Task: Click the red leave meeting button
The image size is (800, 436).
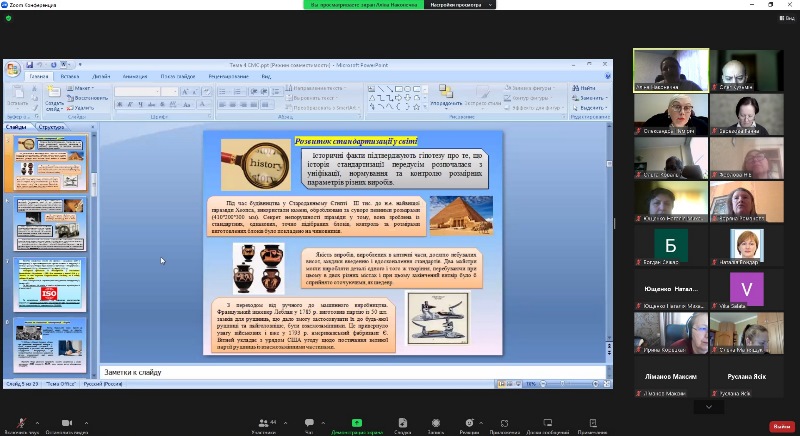Action: tap(781, 425)
